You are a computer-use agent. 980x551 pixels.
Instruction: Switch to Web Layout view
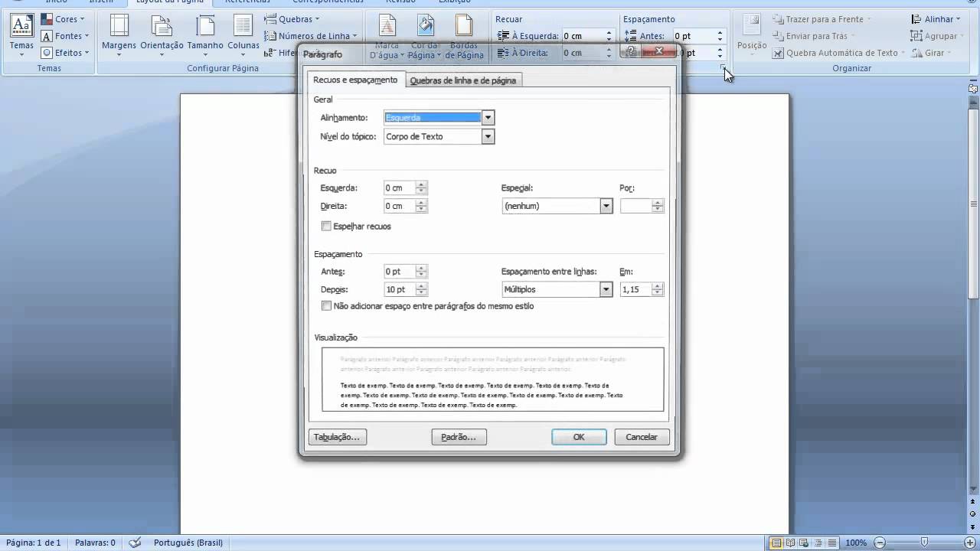(x=804, y=543)
